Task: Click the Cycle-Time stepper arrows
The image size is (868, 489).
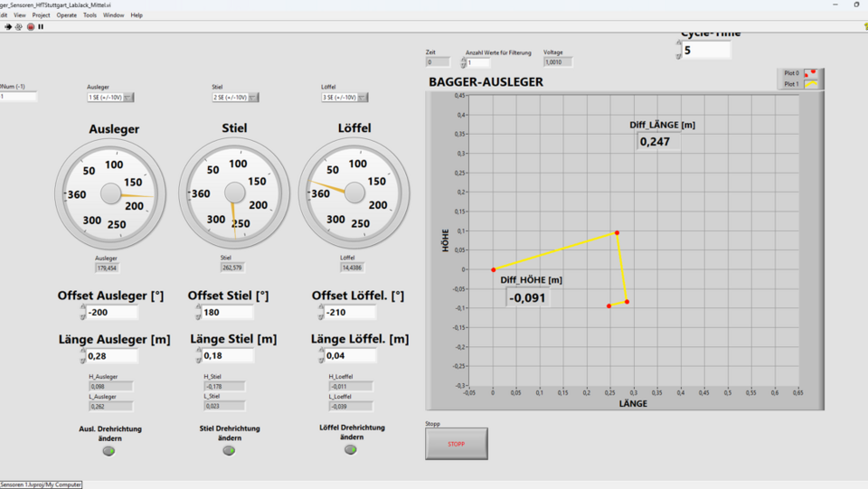Action: click(679, 51)
